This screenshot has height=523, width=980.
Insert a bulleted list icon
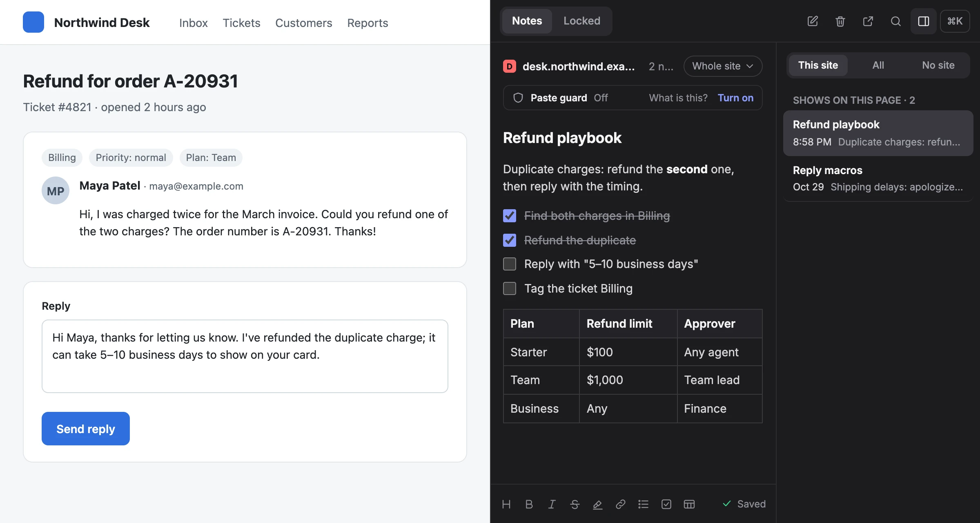coord(644,504)
